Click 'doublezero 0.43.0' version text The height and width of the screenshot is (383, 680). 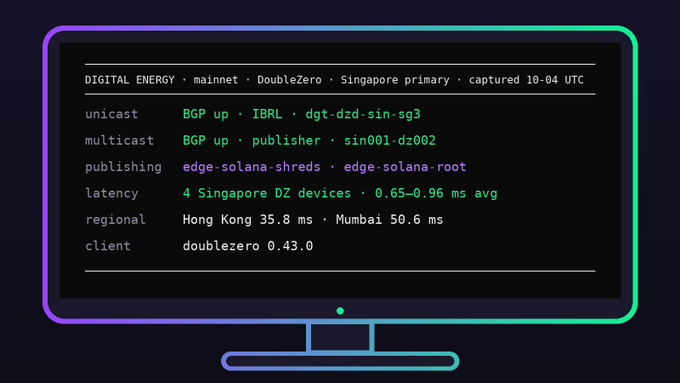point(248,246)
